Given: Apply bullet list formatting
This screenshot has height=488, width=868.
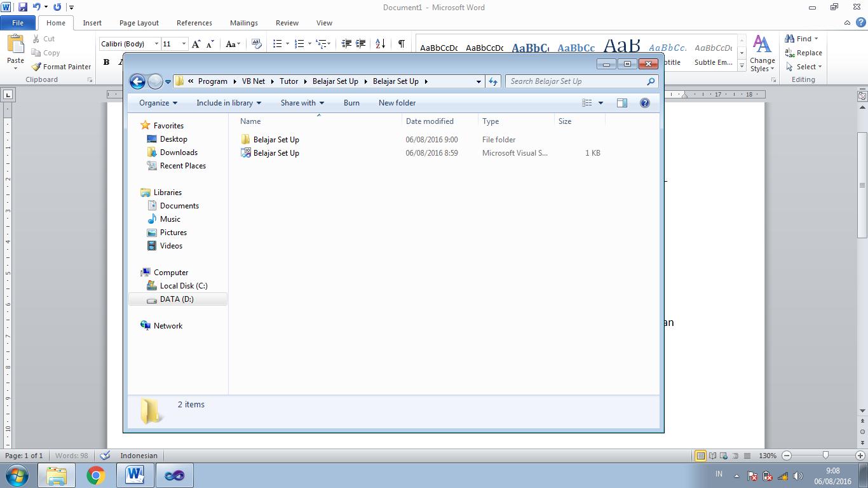Looking at the screenshot, I should [x=277, y=44].
